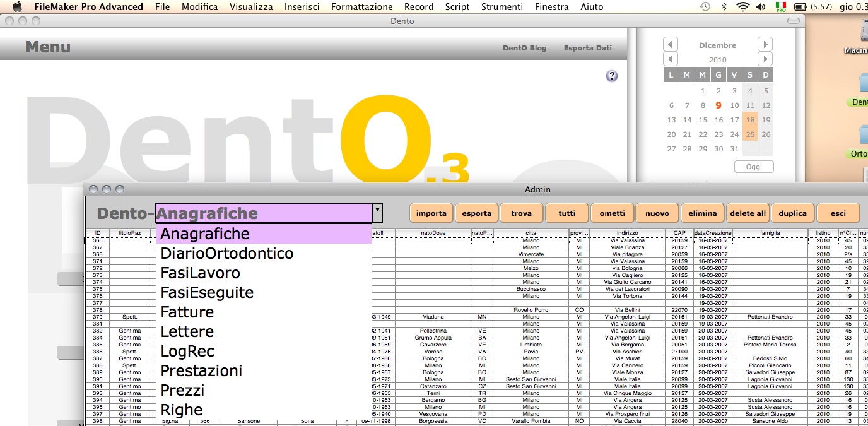
Task: Choose FasiEseguite from the list
Action: point(264,292)
